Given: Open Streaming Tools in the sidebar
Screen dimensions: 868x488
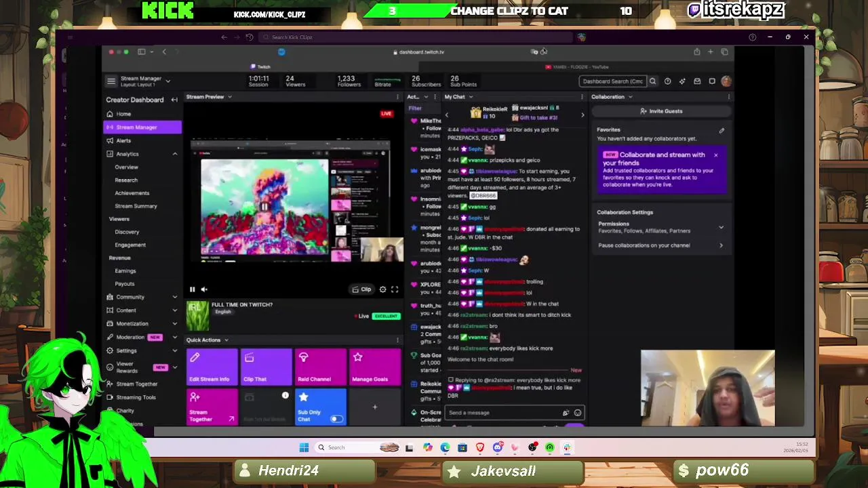Looking at the screenshot, I should pos(136,397).
